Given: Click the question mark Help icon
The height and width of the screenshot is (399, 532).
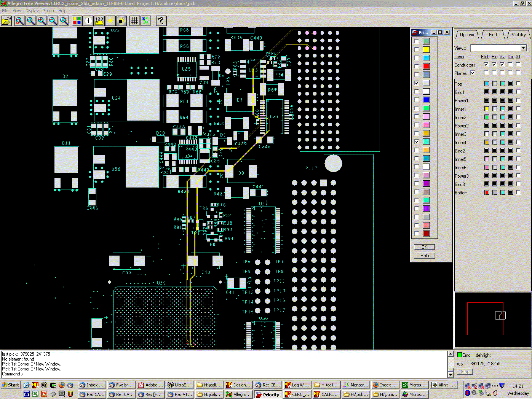Looking at the screenshot, I should [x=161, y=21].
